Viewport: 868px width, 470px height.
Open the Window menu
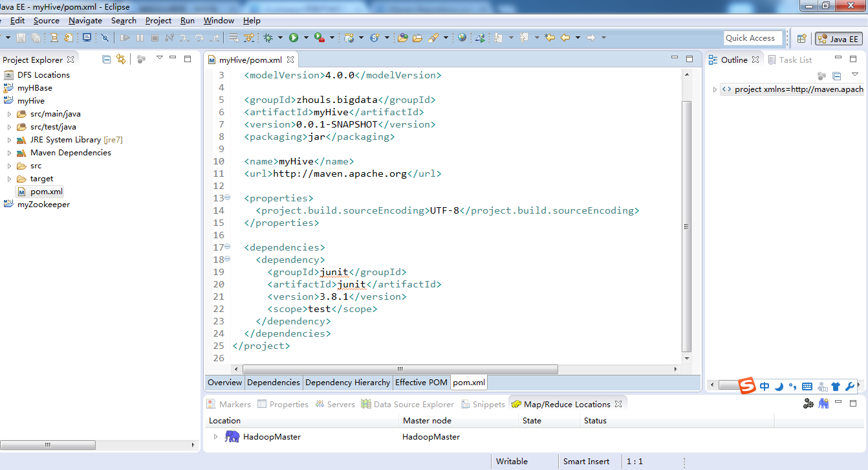coord(219,21)
